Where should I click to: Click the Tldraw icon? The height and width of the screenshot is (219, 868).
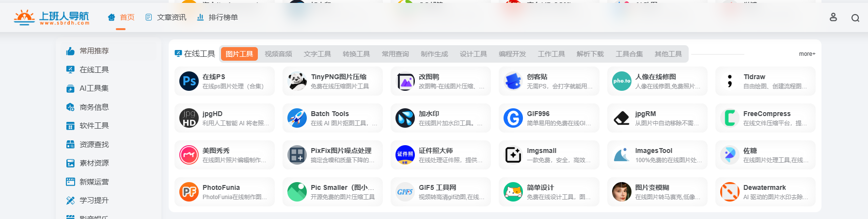click(x=730, y=81)
